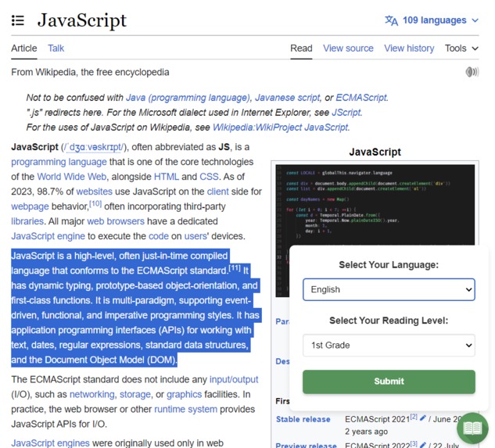Image resolution: width=495 pixels, height=448 pixels.
Task: Click edit pencil next to ECMAScript 2022
Action: click(x=423, y=444)
